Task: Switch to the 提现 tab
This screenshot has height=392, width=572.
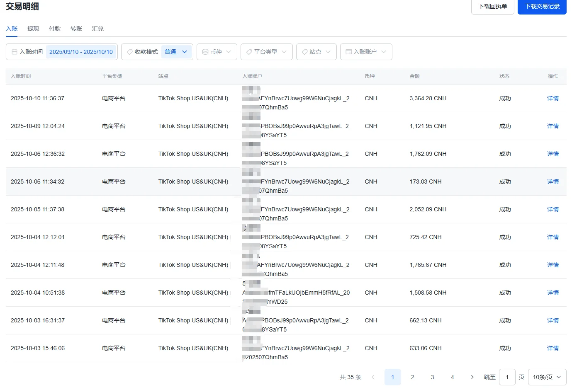Action: pos(33,29)
